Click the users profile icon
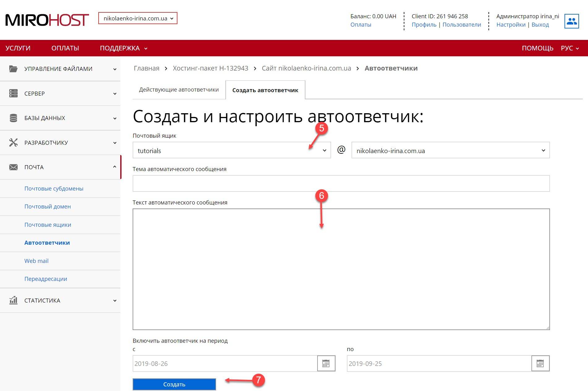Screen dimensions: 588x391 click(x=572, y=21)
